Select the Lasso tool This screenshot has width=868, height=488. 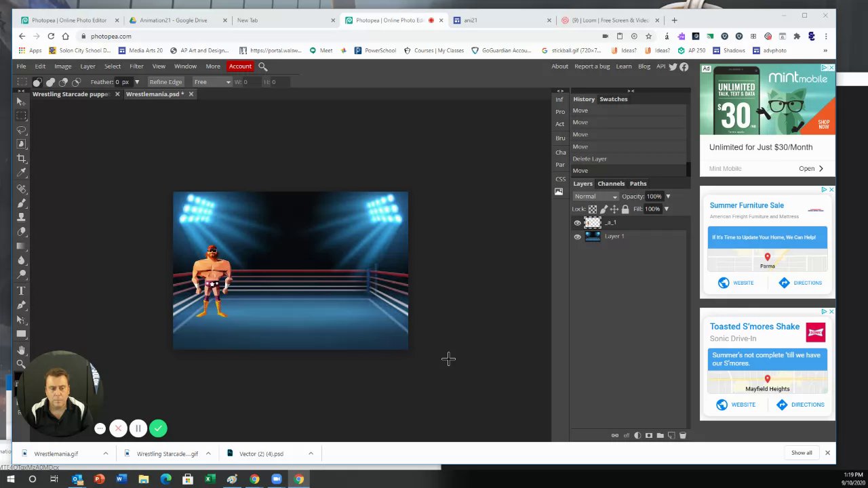tap(21, 129)
